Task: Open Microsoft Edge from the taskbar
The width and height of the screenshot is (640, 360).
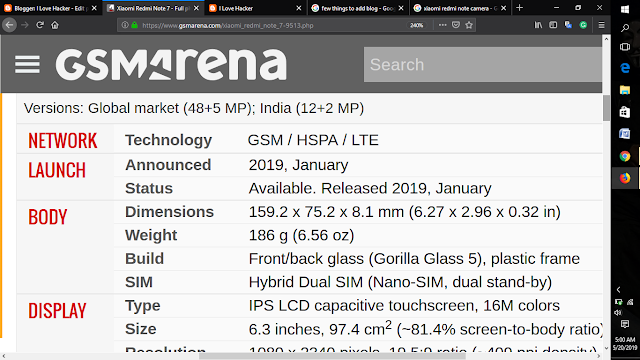Action: [625, 68]
